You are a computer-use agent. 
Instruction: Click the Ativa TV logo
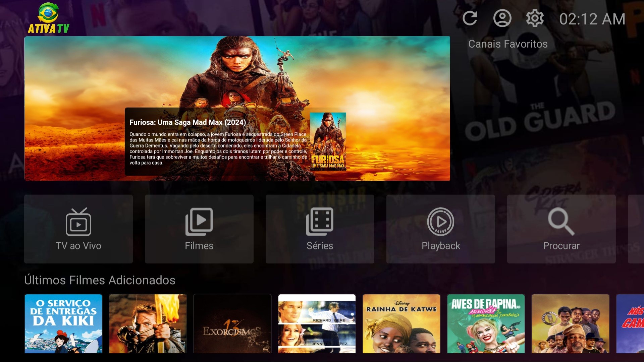click(48, 18)
